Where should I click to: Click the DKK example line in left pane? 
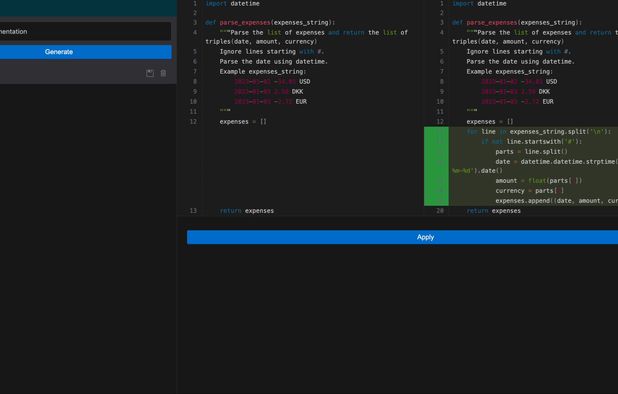click(x=269, y=91)
